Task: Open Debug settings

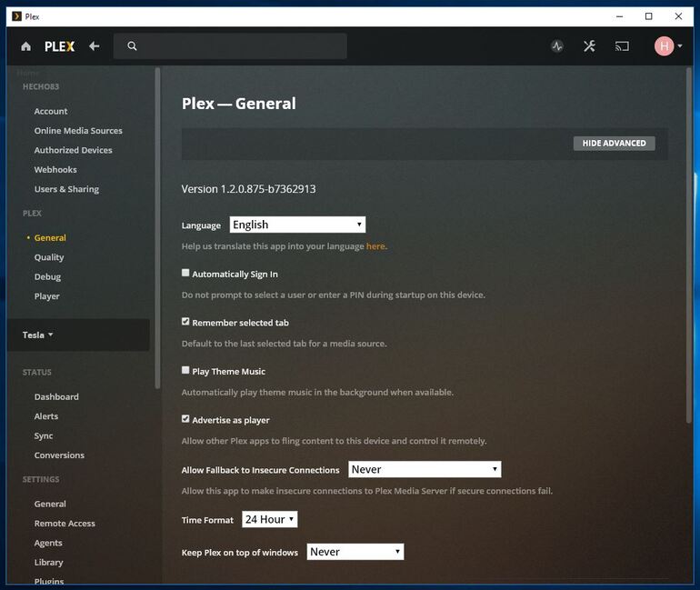Action: (47, 276)
